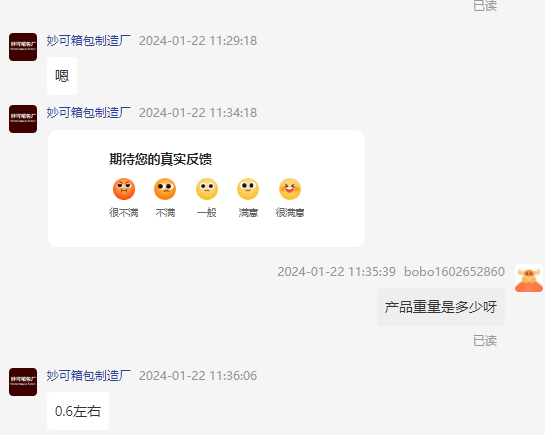Rate with the 很满意 laughing emoji
The image size is (545, 435).
[290, 189]
